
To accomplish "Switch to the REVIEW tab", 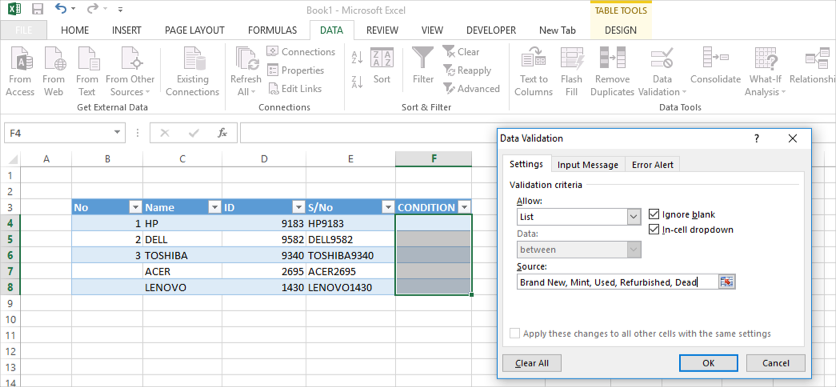I will coord(382,30).
